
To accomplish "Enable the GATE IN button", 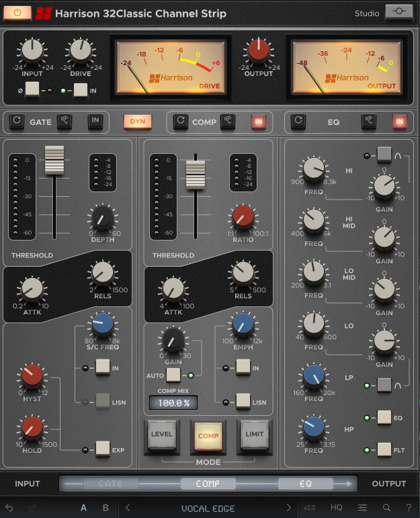I will point(95,121).
